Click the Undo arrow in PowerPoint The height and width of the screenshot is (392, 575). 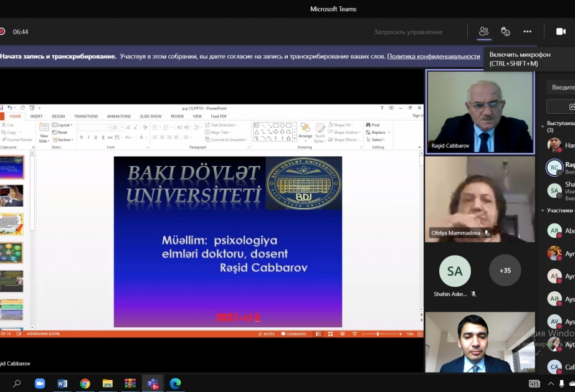click(x=10, y=108)
